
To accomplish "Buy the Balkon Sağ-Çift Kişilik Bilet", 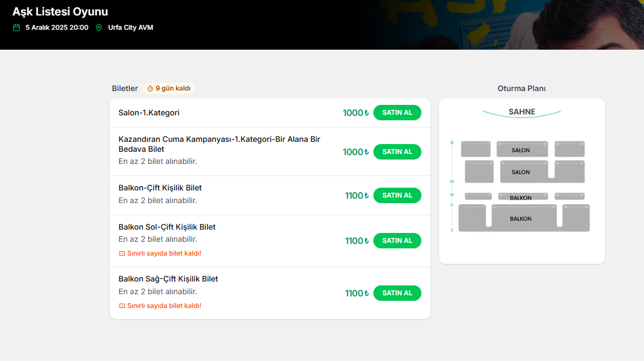I will 397,293.
